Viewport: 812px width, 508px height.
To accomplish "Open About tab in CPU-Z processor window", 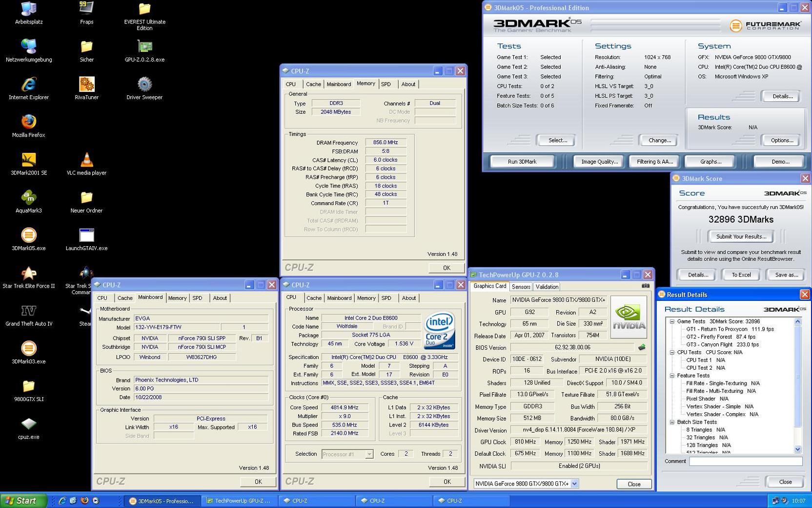I will click(x=409, y=298).
